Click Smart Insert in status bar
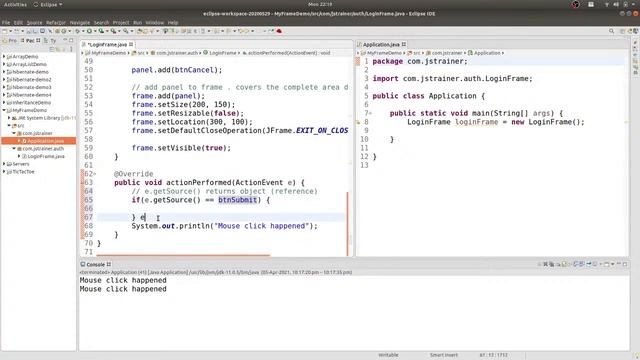The height and width of the screenshot is (360, 640). coord(444,355)
